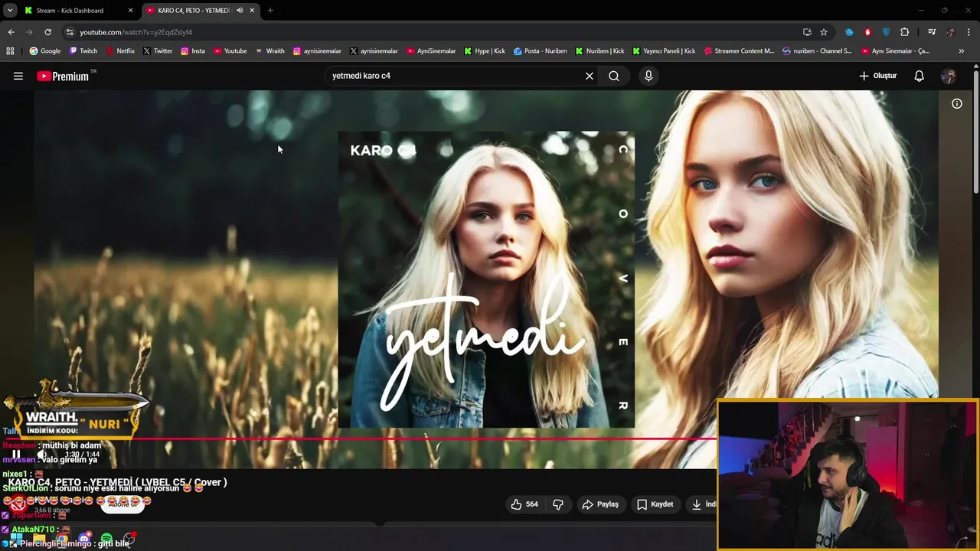Open the Youtube bookmark
The image size is (980, 551).
(230, 51)
